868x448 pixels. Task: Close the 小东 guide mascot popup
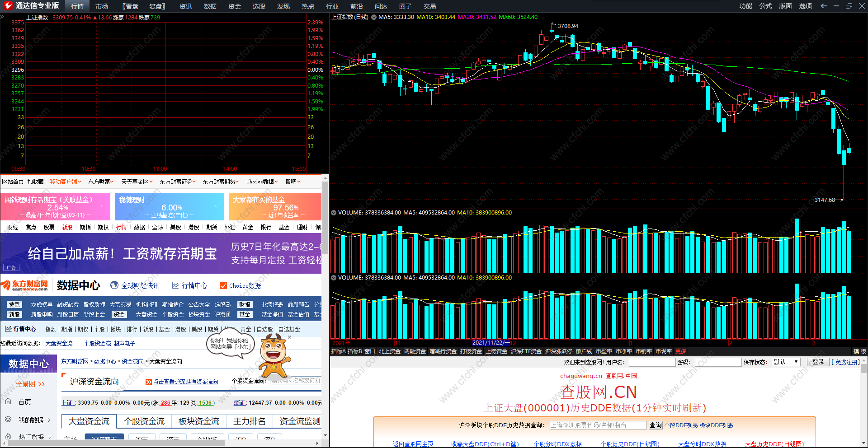tap(290, 337)
